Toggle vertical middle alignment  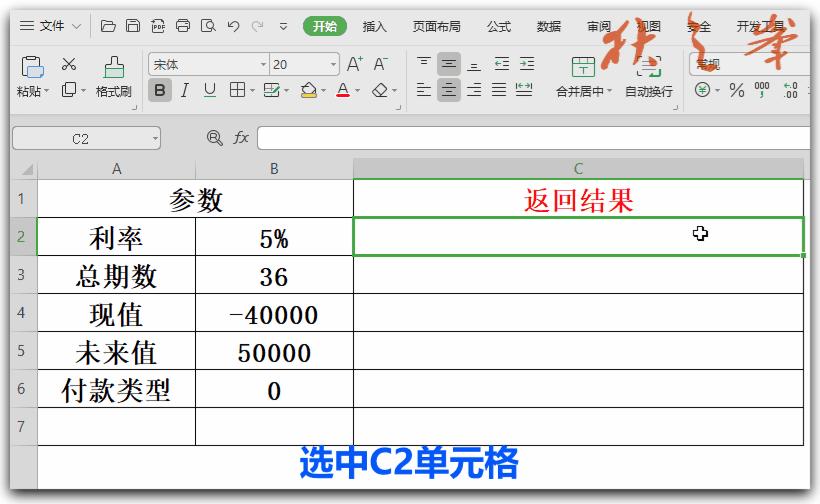tap(449, 64)
